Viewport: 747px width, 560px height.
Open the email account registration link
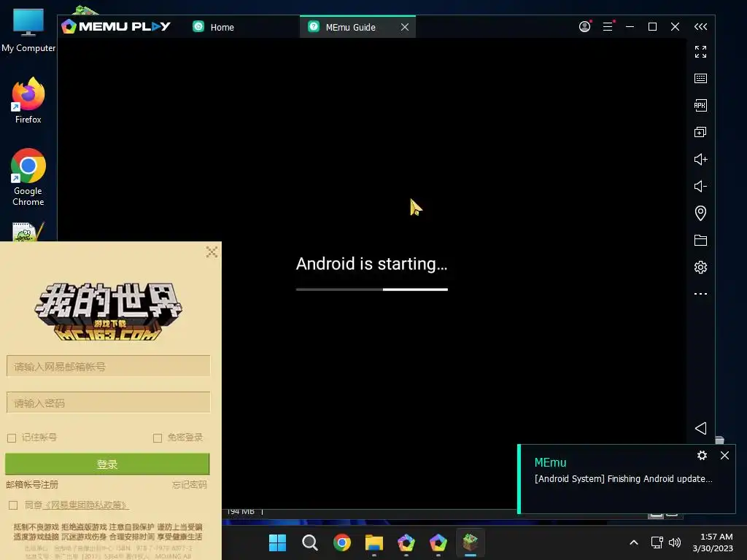click(x=32, y=484)
